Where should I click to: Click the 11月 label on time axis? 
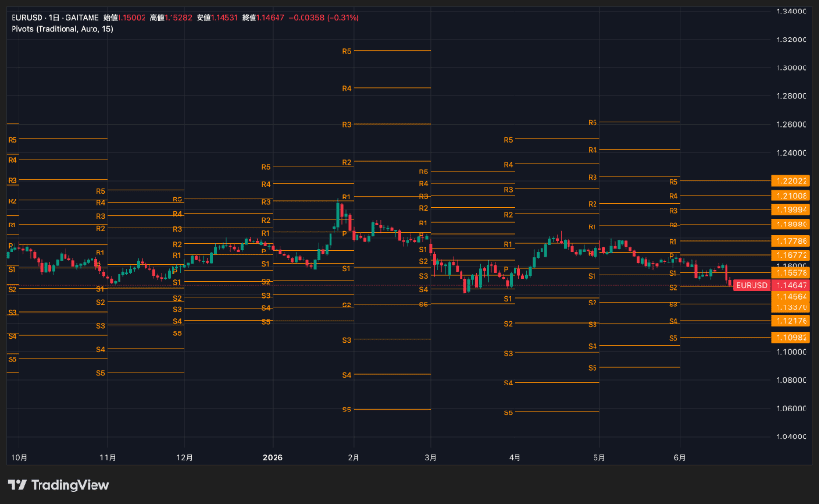[x=108, y=457]
